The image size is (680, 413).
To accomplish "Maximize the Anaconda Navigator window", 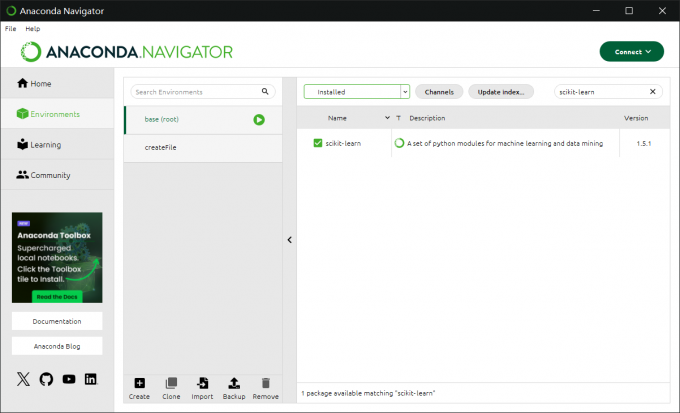I will click(x=629, y=10).
